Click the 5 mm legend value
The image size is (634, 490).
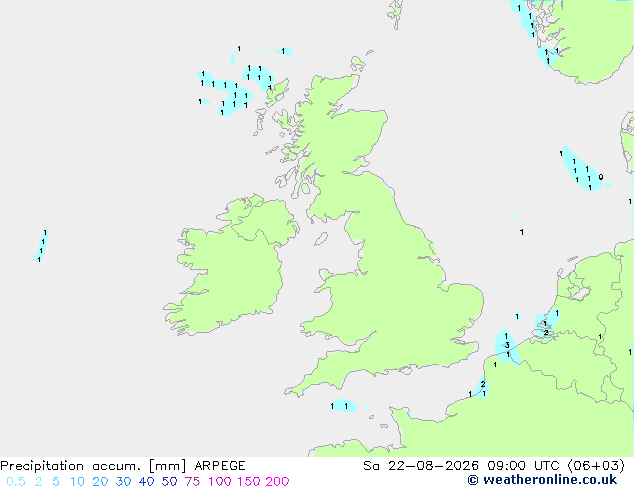(x=56, y=482)
